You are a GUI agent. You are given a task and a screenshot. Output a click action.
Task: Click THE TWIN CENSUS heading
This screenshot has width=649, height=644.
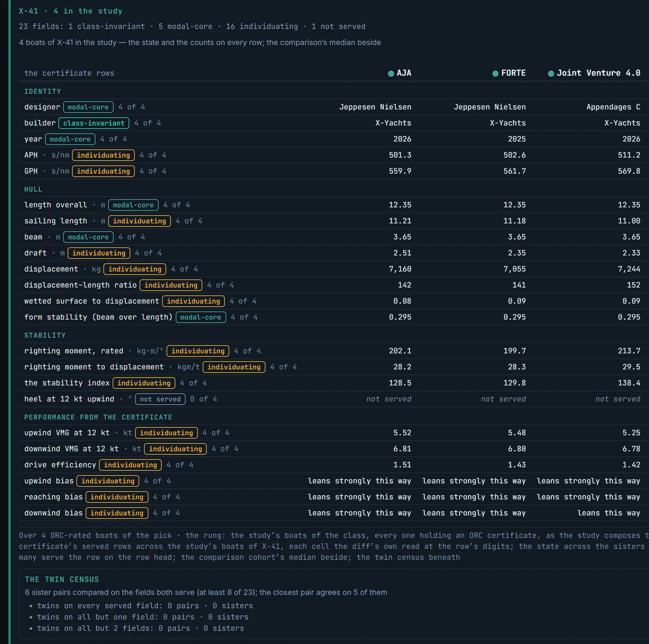click(x=62, y=580)
